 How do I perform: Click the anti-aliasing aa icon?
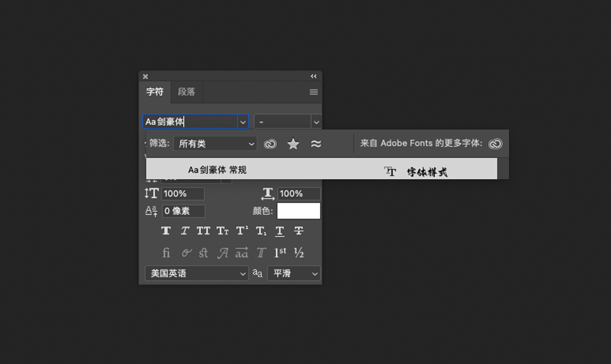click(257, 273)
